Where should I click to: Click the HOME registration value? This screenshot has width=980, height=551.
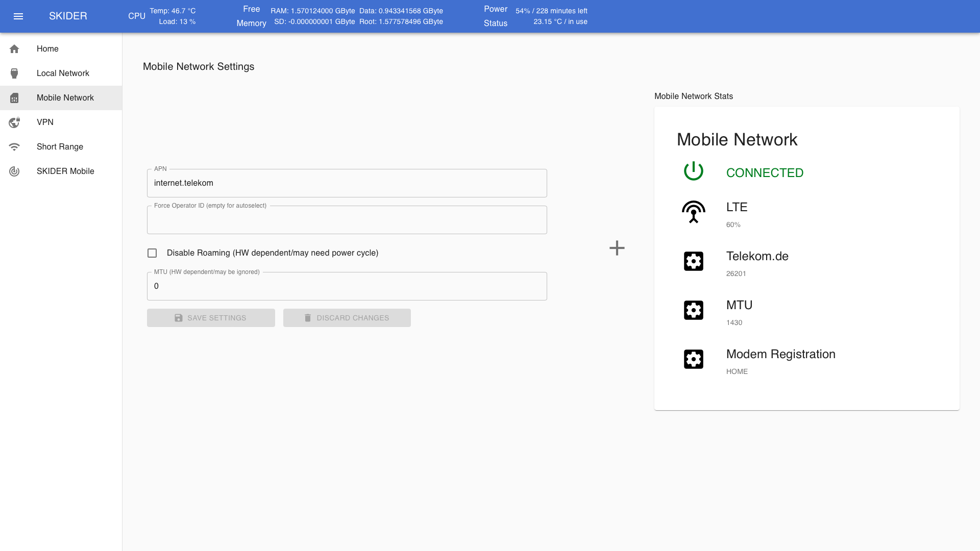point(737,371)
